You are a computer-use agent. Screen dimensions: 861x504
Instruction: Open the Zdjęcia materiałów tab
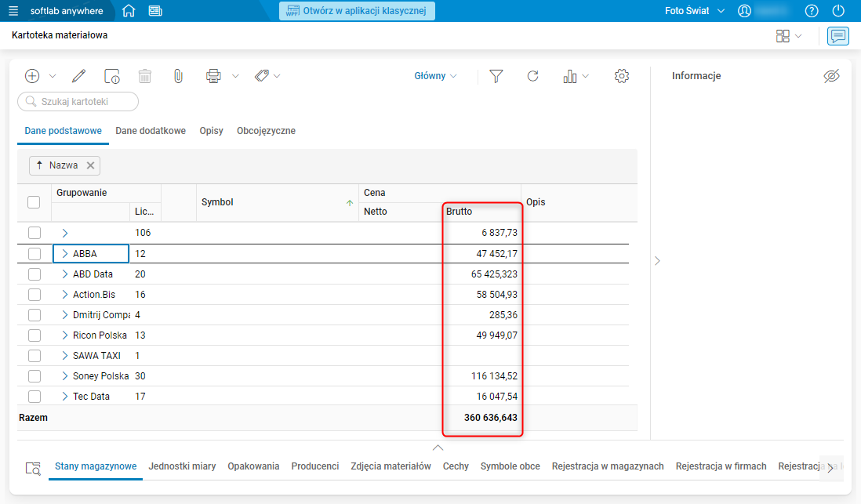pyautogui.click(x=391, y=466)
